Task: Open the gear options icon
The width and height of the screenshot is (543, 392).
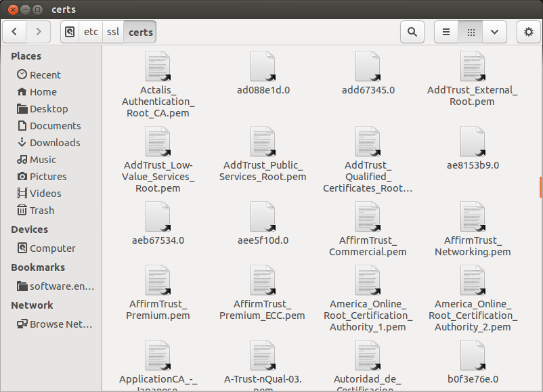Action: [x=528, y=31]
